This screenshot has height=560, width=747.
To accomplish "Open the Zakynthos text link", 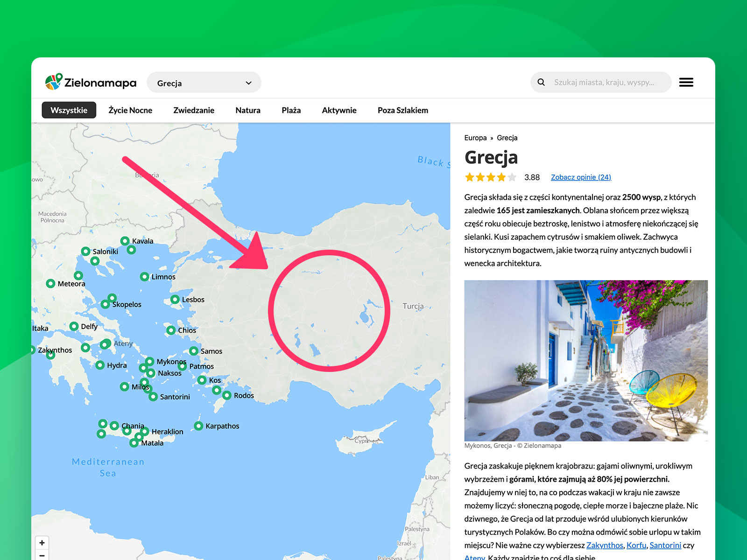I will point(605,545).
